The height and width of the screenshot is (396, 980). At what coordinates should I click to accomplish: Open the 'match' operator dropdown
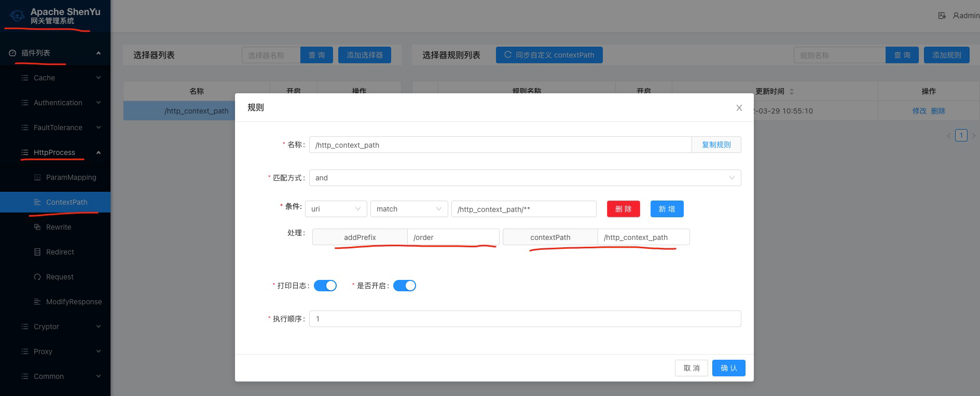[x=409, y=209]
